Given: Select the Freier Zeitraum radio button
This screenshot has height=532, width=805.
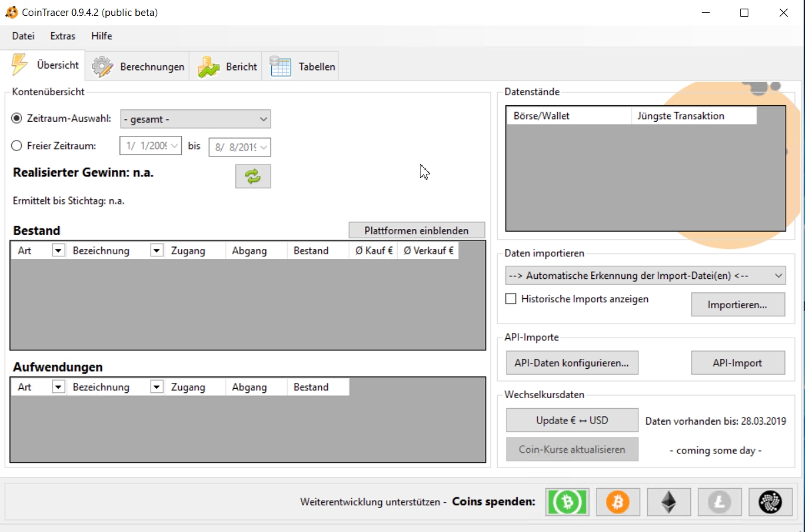Looking at the screenshot, I should (17, 146).
